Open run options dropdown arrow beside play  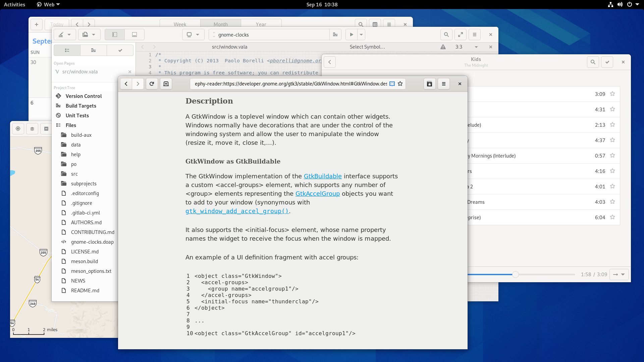(x=361, y=35)
